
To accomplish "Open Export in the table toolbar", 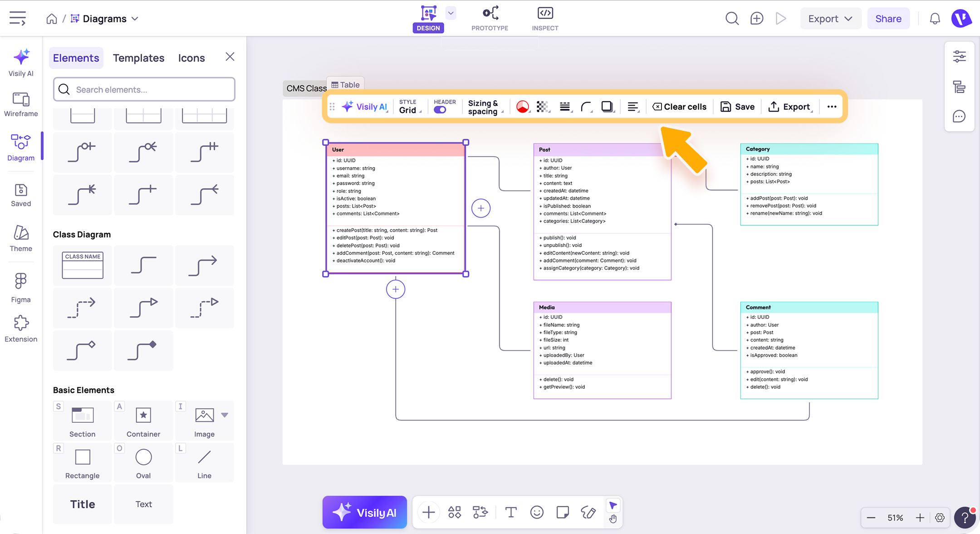I will [x=790, y=107].
